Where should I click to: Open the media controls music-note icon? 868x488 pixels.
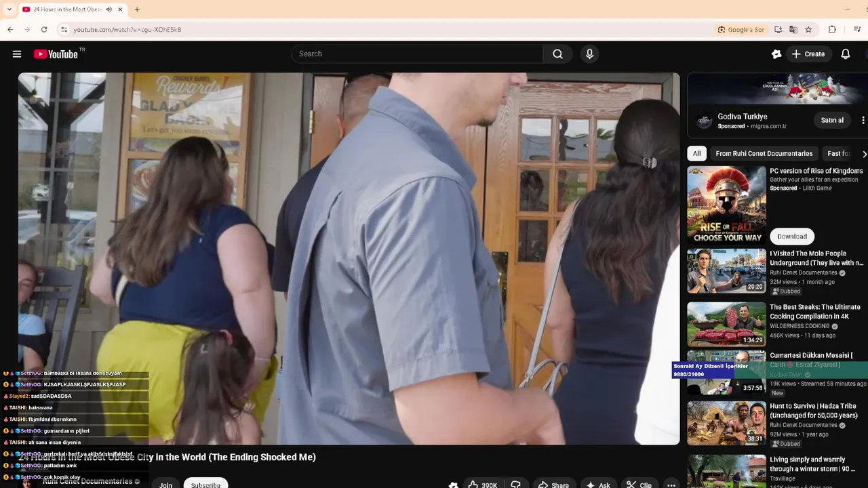[857, 29]
